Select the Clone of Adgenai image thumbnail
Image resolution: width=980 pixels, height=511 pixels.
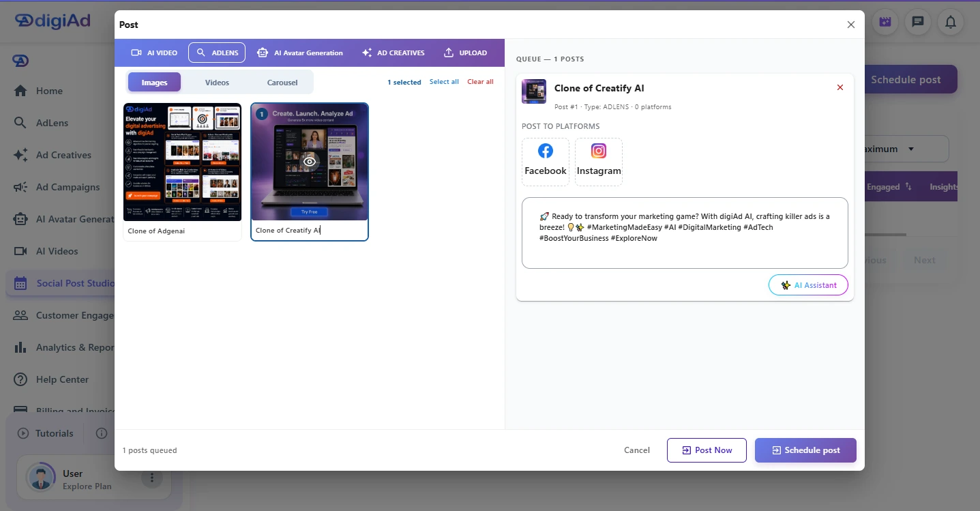coord(182,162)
